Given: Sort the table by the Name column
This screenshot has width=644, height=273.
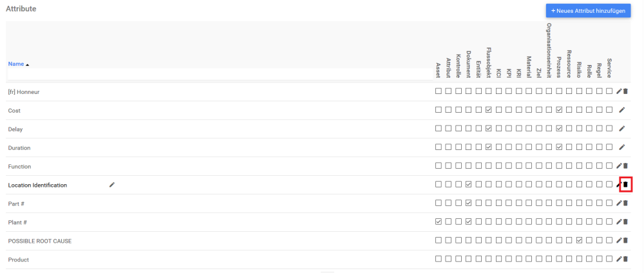Looking at the screenshot, I should 15,64.
